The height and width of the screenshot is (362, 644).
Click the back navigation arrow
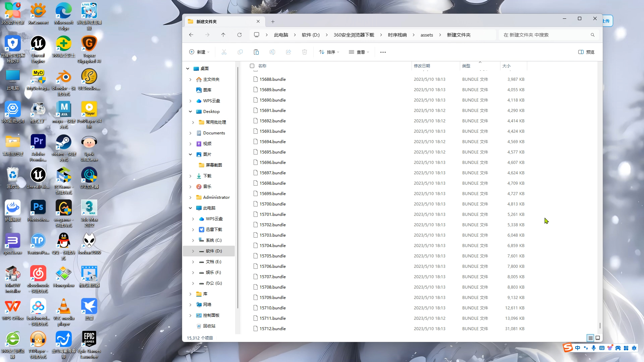tap(191, 35)
